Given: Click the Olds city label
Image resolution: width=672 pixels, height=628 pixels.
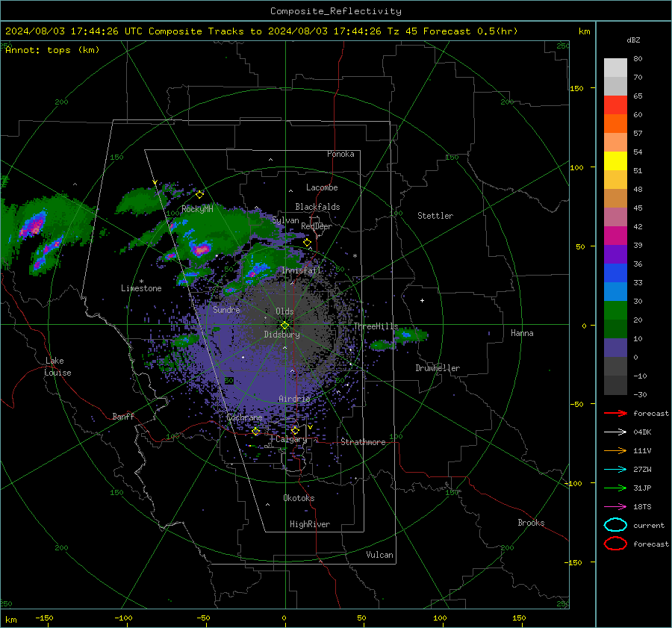Looking at the screenshot, I should (284, 311).
